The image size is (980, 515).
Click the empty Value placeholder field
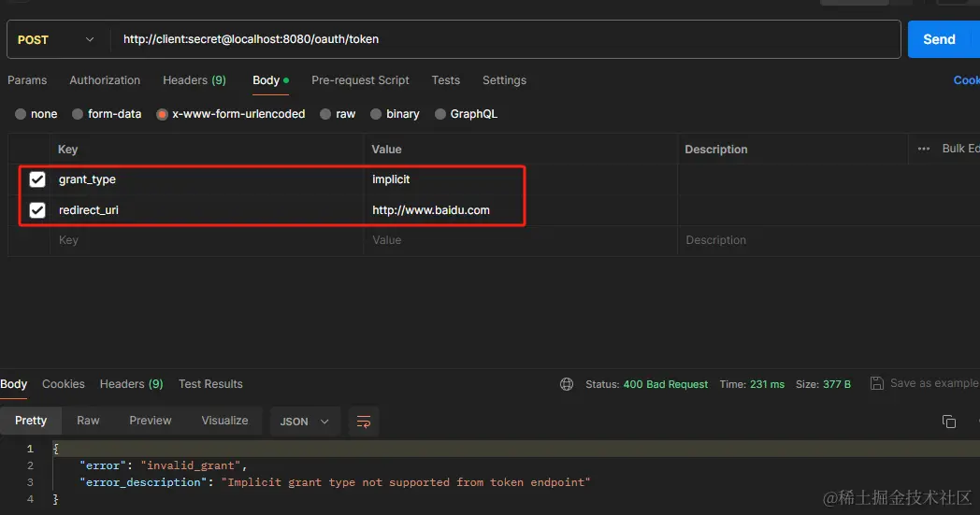click(521, 240)
